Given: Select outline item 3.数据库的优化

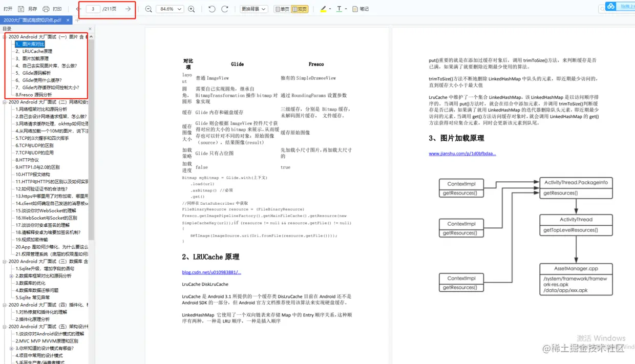Looking at the screenshot, I should tap(30, 283).
